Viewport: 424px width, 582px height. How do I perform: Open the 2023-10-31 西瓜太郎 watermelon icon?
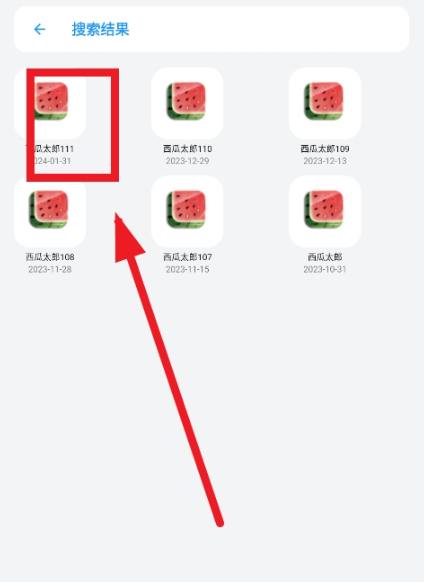(324, 209)
